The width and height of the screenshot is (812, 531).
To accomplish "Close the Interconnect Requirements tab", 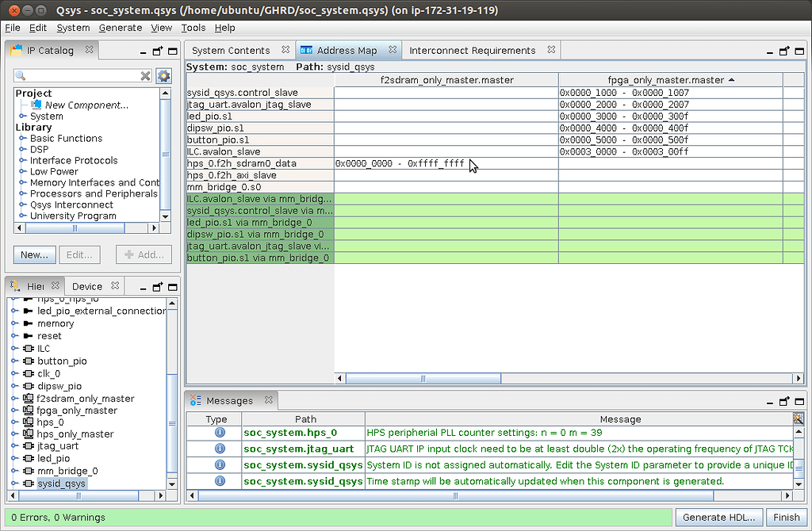I will click(551, 50).
